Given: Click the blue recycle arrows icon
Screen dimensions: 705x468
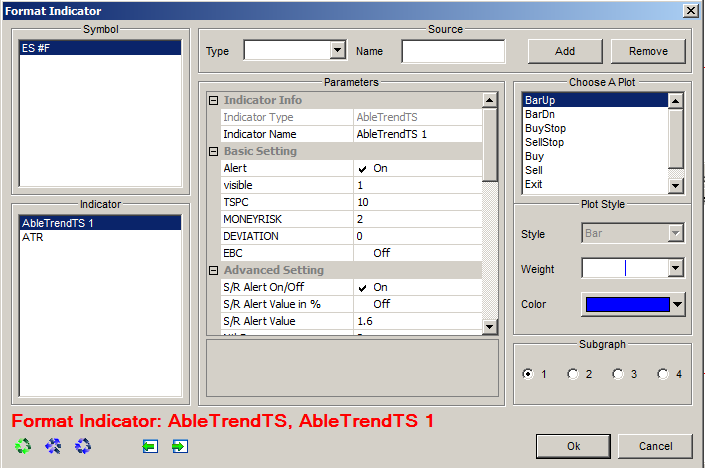Looking at the screenshot, I should (x=83, y=446).
